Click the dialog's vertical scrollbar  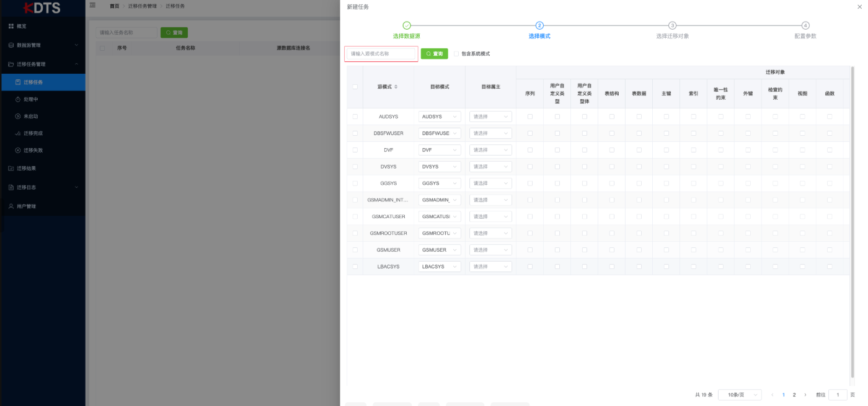[x=852, y=223]
